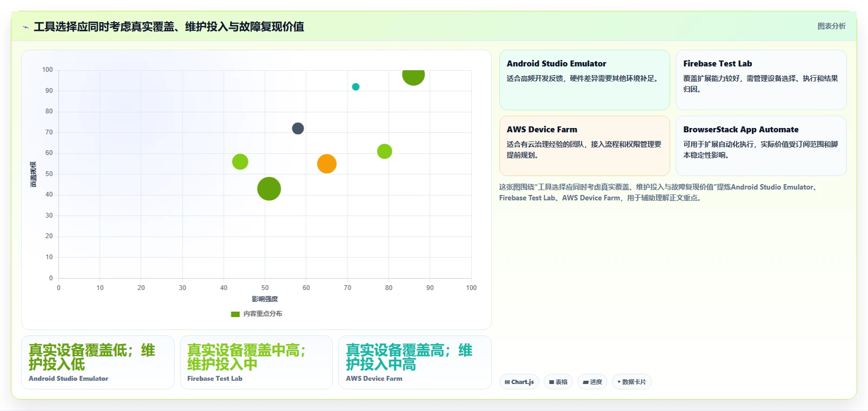
Task: Select the teal bubble in the chart
Action: [x=356, y=87]
